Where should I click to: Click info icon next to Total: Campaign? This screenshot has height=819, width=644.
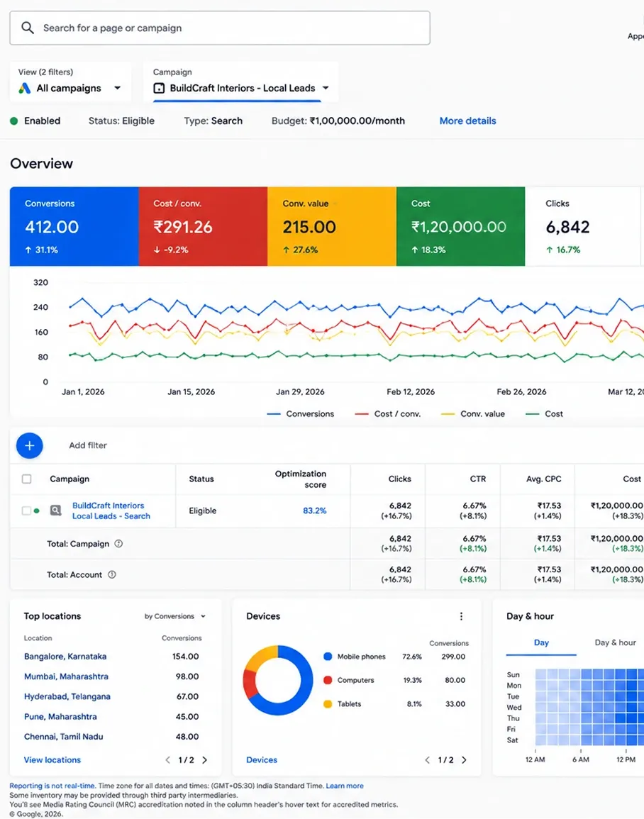118,544
